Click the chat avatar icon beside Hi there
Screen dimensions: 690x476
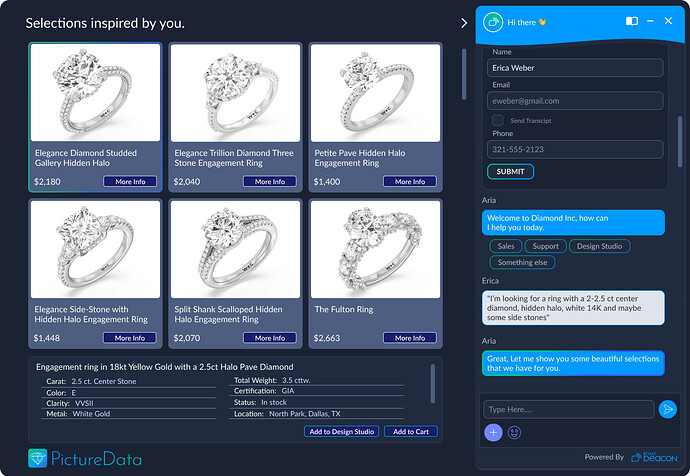coord(493,21)
